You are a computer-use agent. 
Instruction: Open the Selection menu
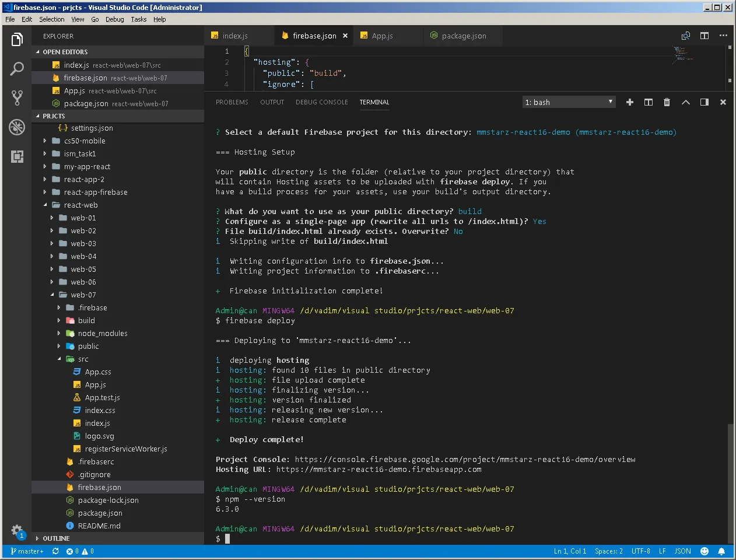pos(51,19)
